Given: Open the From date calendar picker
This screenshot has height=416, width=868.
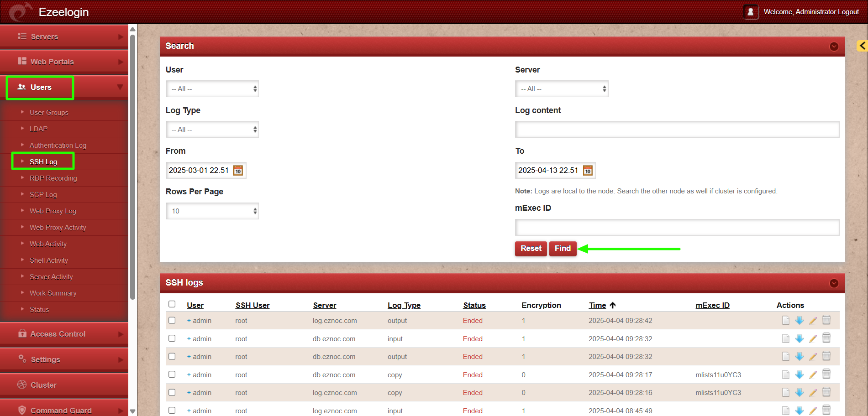Looking at the screenshot, I should 238,171.
